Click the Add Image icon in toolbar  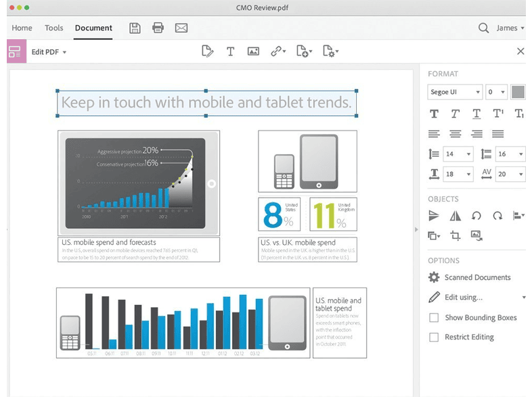coord(253,51)
